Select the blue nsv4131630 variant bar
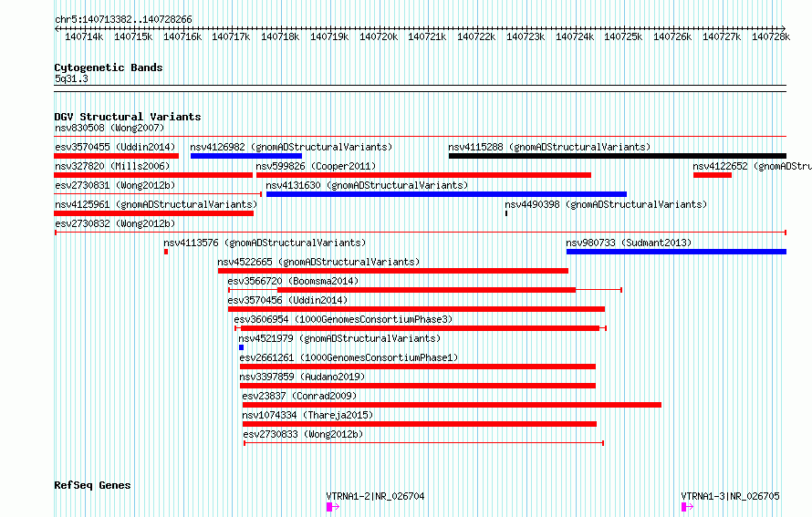812x517 pixels. tap(446, 194)
